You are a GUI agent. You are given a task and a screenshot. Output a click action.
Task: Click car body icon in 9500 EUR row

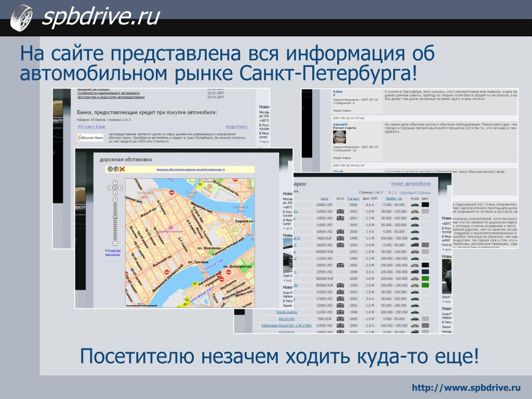[415, 238]
